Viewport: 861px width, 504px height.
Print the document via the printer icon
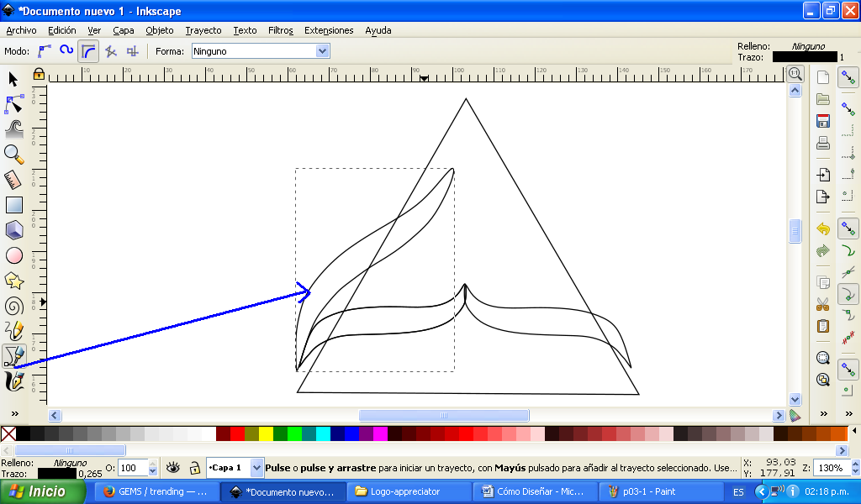click(822, 143)
